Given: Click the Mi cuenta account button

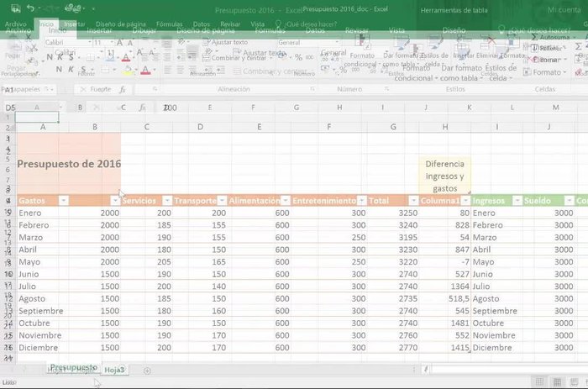Looking at the screenshot, I should pyautogui.click(x=564, y=10).
